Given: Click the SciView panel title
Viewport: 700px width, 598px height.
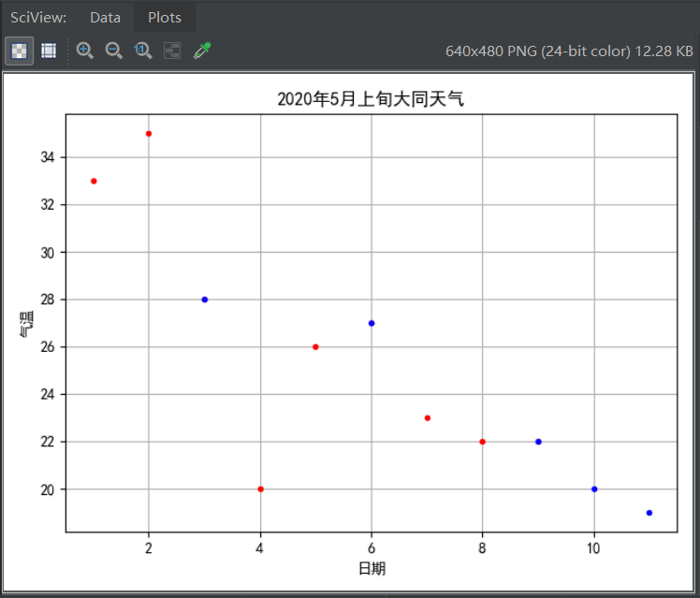Looking at the screenshot, I should (38, 18).
